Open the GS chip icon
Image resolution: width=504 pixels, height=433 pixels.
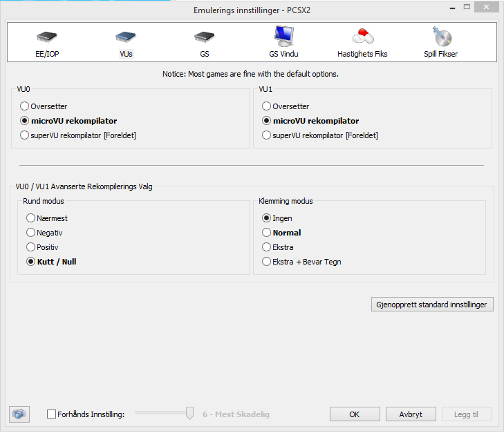pos(204,37)
